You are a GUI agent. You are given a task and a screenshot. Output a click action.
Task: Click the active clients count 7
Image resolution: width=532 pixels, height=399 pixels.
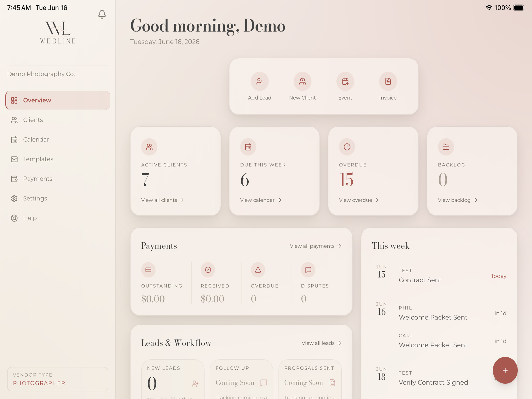pos(145,180)
